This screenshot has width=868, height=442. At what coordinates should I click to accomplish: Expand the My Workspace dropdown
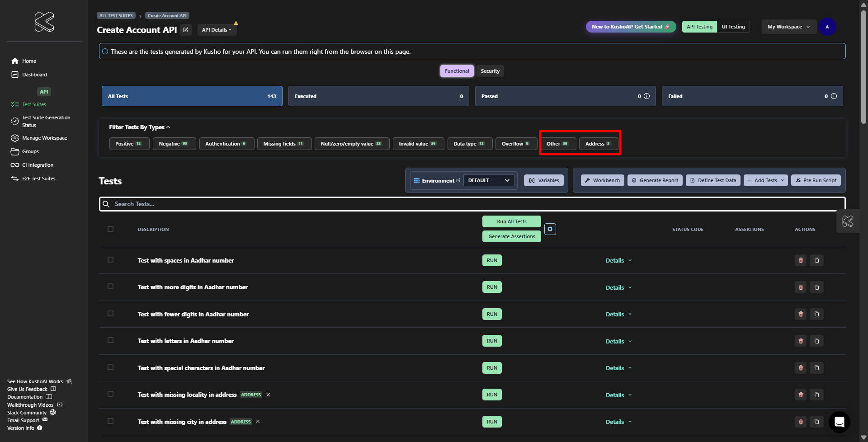point(788,27)
